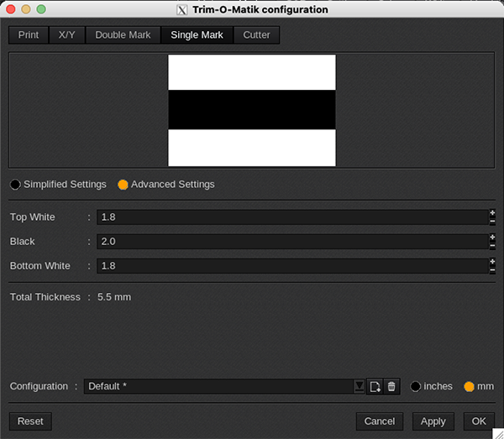Click the delete configuration trash icon
This screenshot has height=439, width=504.
click(391, 386)
